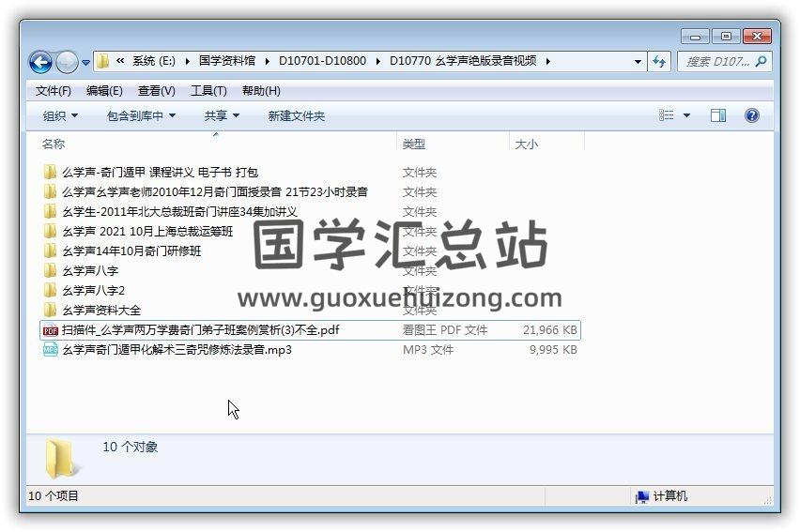Select folder icon of 2011年北大总裁班奇门讲座34集加讲义
Viewport: 800px width, 532px height.
pos(50,211)
